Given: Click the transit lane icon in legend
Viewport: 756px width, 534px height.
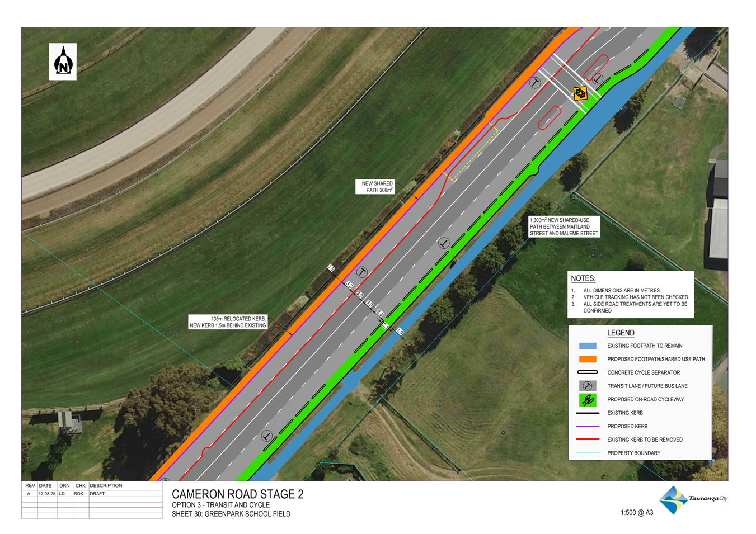Looking at the screenshot, I should coord(588,386).
